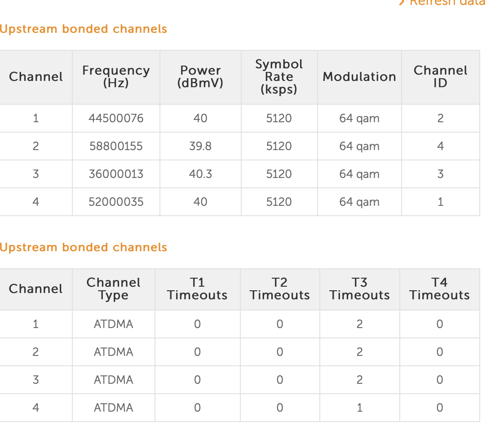Image resolution: width=504 pixels, height=435 pixels.
Task: Click the Channel Type column header
Action: [113, 289]
